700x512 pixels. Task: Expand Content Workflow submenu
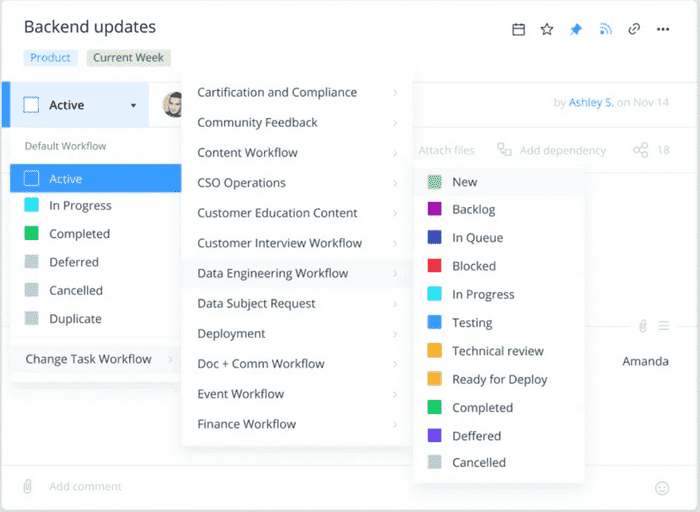click(x=297, y=153)
